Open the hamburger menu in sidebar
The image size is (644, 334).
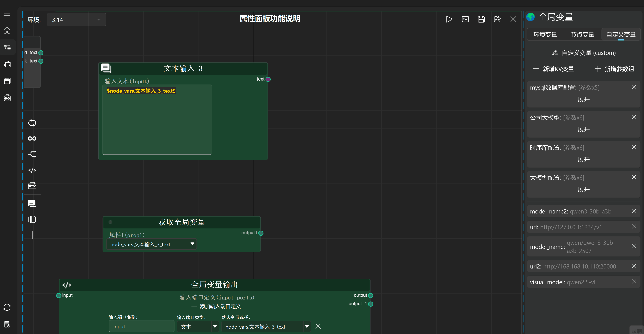click(7, 13)
